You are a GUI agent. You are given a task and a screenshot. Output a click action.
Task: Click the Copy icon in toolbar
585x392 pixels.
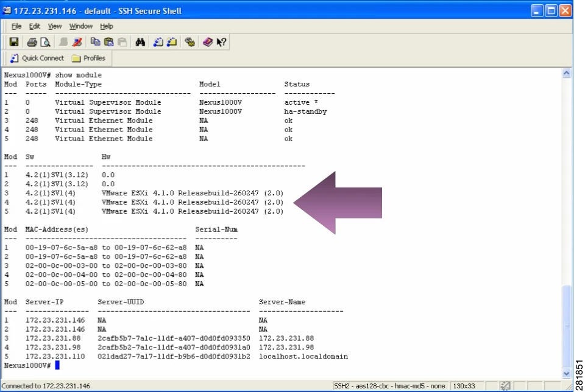[x=96, y=42]
